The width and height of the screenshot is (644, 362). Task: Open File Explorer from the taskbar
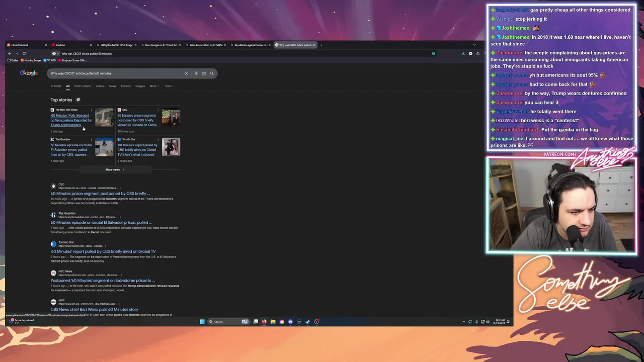click(273, 322)
